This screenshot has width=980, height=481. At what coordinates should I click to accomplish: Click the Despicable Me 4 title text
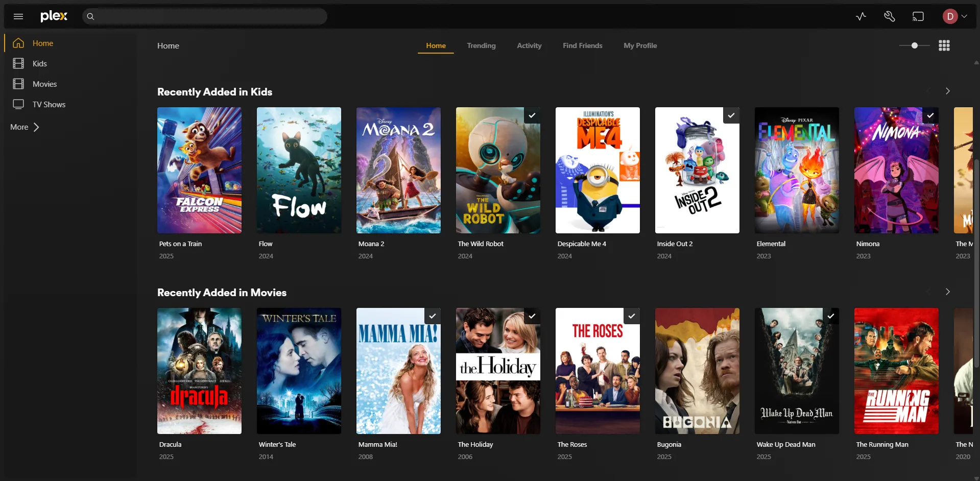click(582, 244)
